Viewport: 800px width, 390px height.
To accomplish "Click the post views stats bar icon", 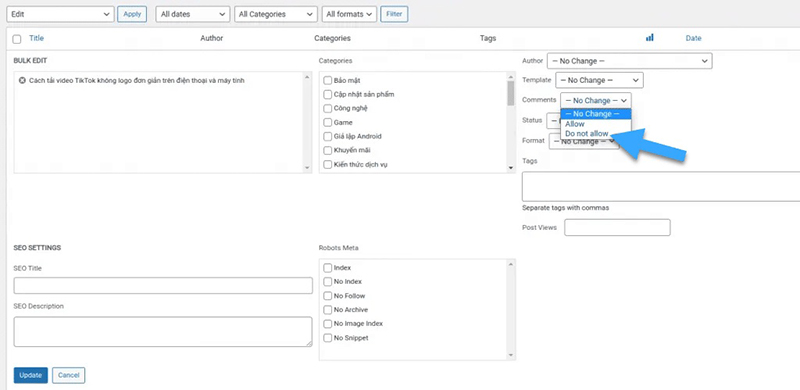I will click(x=649, y=38).
